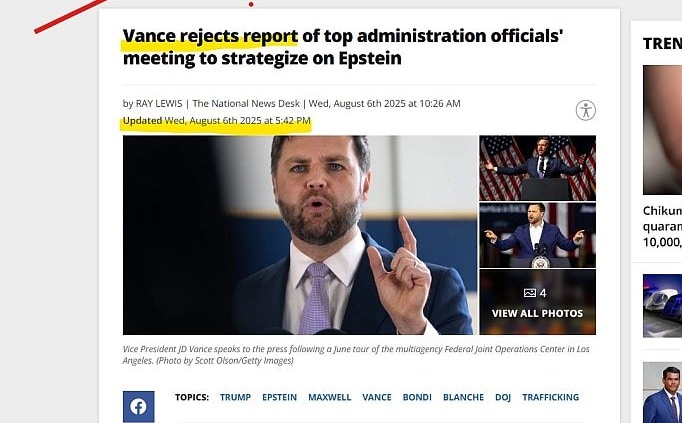This screenshot has height=423, width=682.
Task: Visit the DOJ topic page
Action: point(503,397)
